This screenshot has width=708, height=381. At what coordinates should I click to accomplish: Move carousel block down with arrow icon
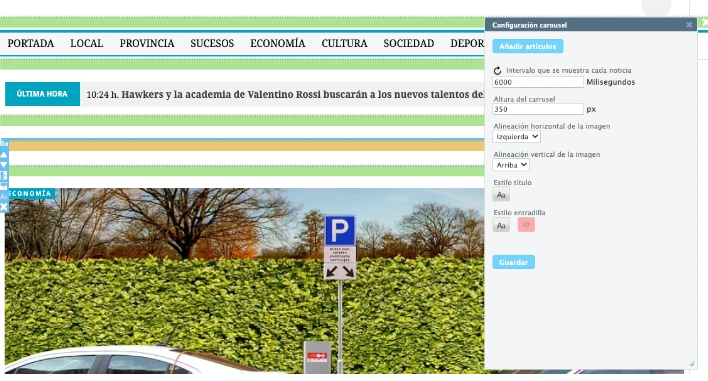click(4, 165)
